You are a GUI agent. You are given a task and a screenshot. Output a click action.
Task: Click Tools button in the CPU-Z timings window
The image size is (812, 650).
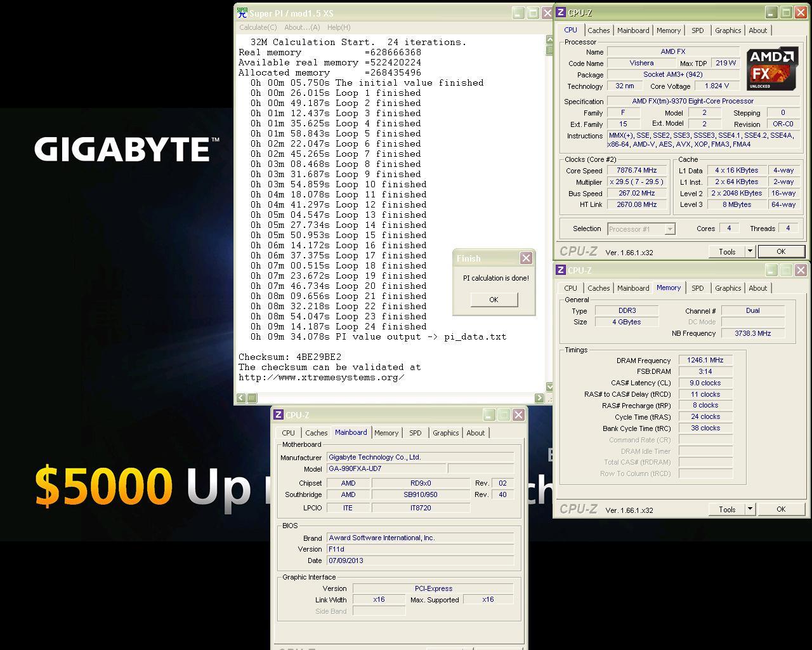[x=727, y=509]
